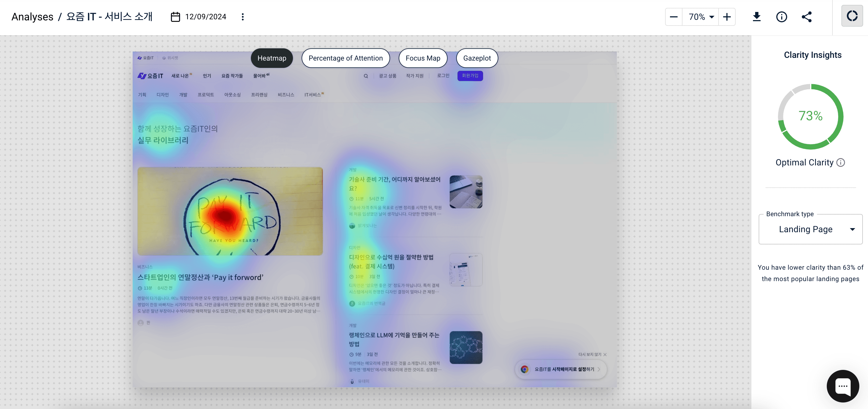Open the 새로 나온 menu item
Image resolution: width=868 pixels, height=409 pixels.
point(181,75)
